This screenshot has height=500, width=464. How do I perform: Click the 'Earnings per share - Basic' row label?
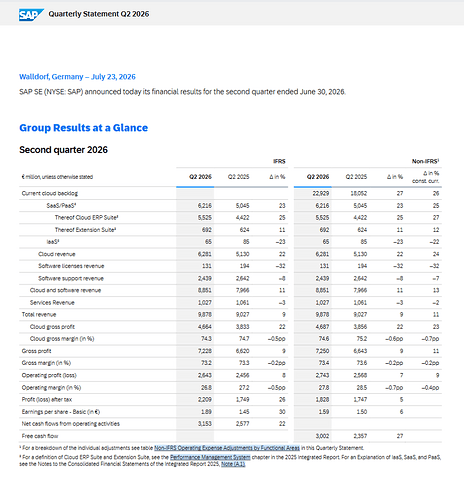click(61, 412)
